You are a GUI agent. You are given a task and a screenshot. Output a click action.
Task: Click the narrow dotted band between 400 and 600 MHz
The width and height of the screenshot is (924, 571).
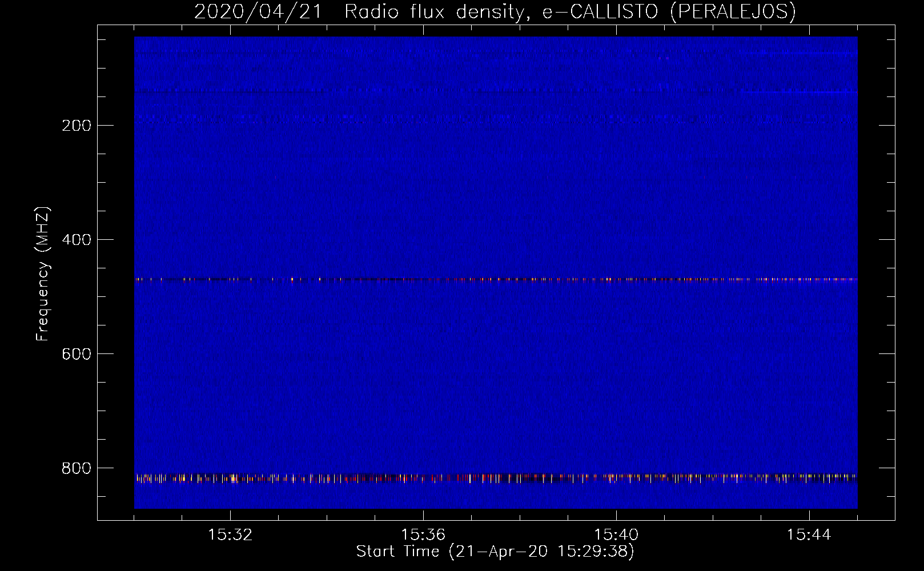[x=496, y=279]
